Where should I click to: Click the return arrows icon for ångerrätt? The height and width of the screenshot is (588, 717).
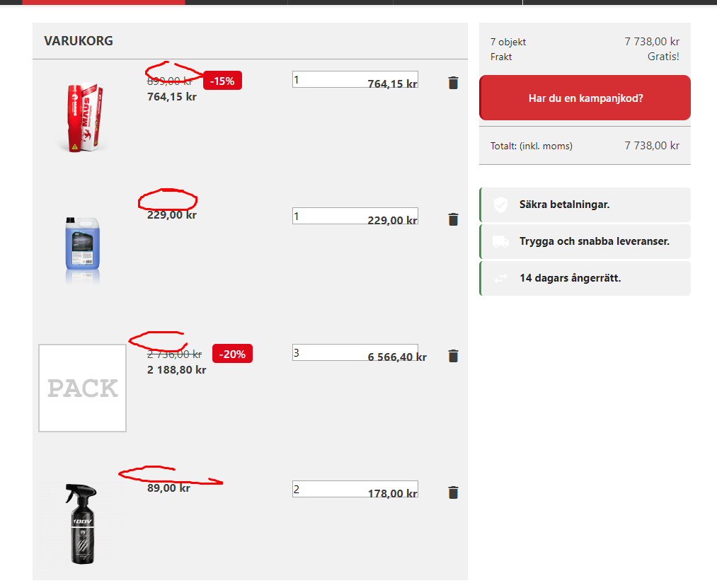point(500,278)
